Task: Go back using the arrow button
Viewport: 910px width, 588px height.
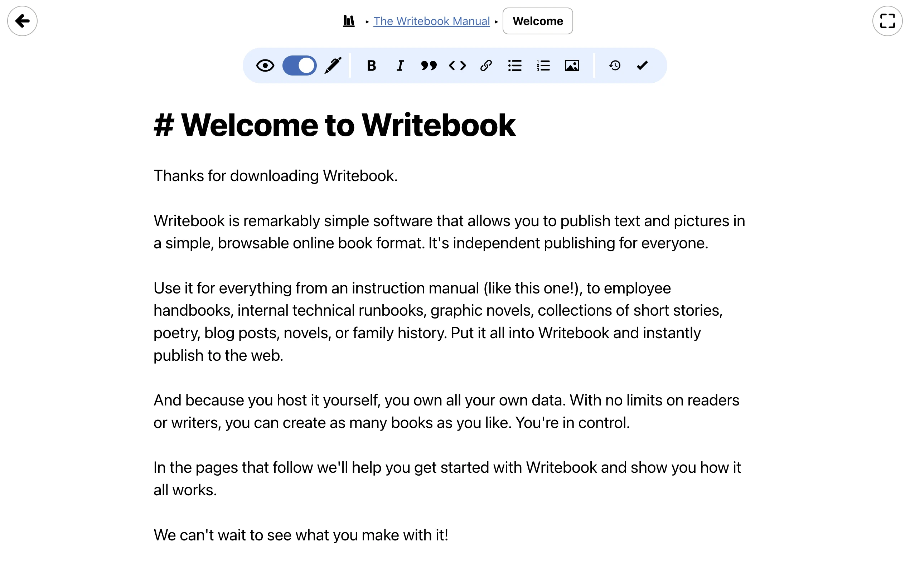Action: (22, 21)
